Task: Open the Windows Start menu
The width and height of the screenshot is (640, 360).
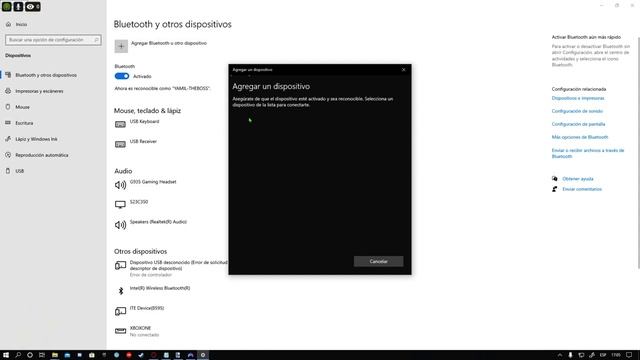Action: (x=6, y=355)
